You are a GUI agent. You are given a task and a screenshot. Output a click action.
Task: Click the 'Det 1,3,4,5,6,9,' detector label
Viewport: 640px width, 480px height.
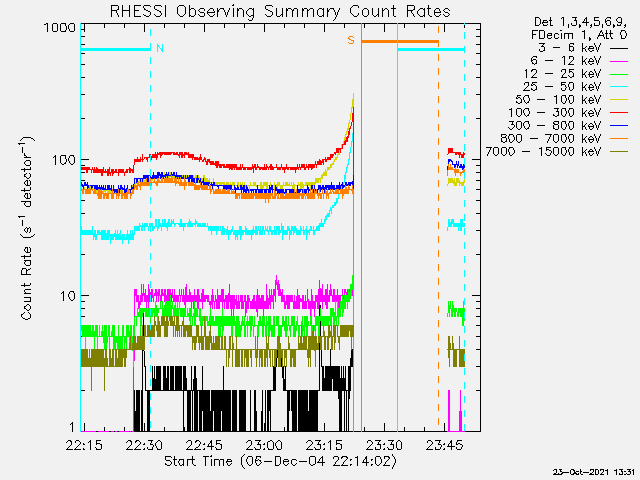pyautogui.click(x=580, y=22)
